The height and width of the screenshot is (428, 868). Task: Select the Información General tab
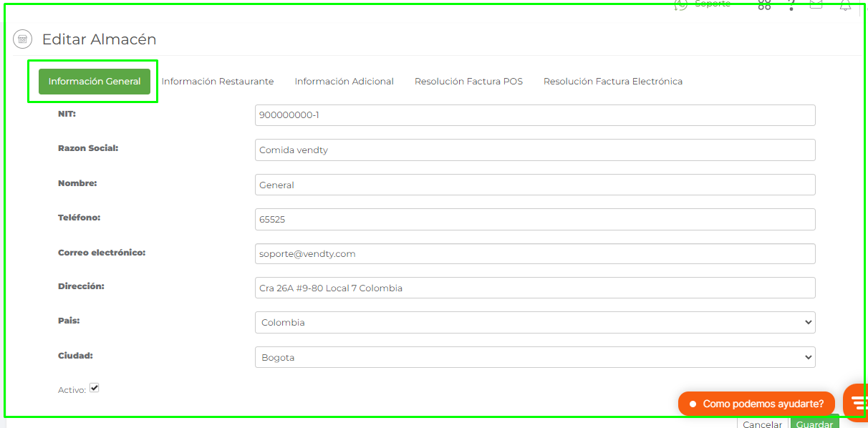click(95, 82)
